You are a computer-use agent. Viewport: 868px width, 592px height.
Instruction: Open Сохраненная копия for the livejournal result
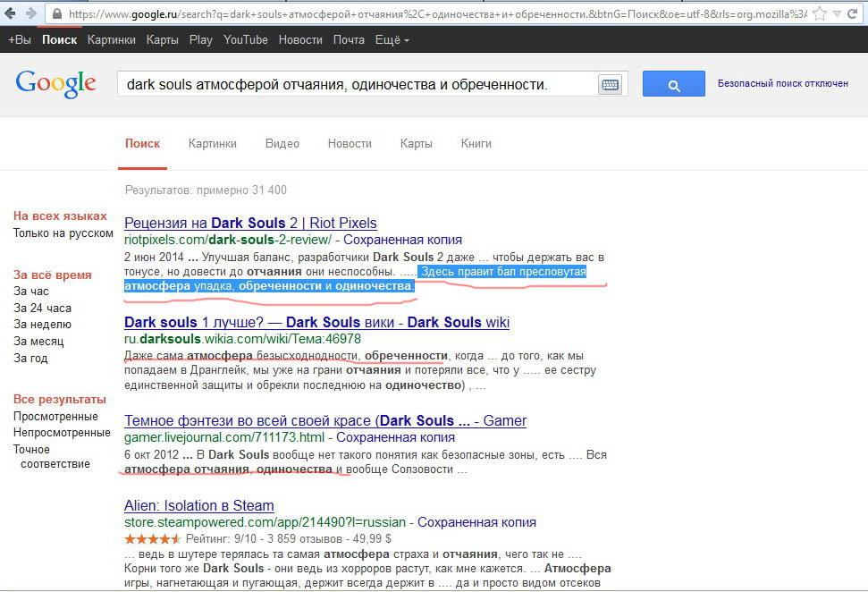[396, 437]
